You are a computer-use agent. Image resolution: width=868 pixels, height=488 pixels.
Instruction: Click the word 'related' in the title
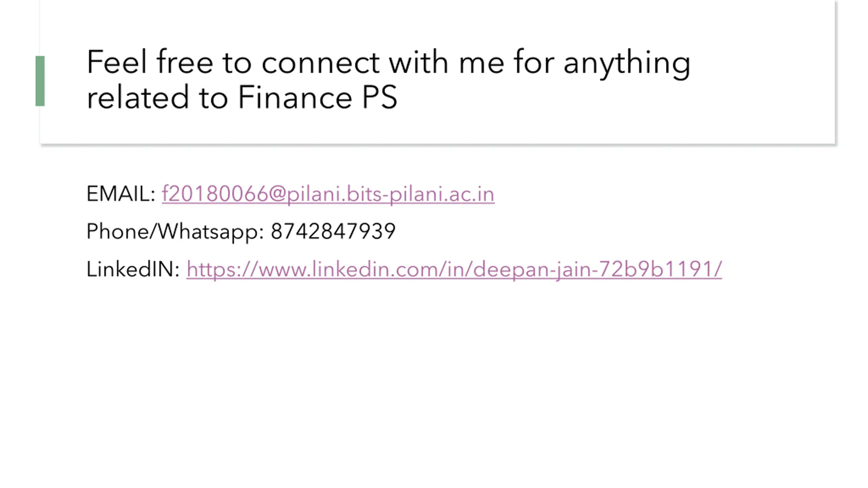(137, 97)
